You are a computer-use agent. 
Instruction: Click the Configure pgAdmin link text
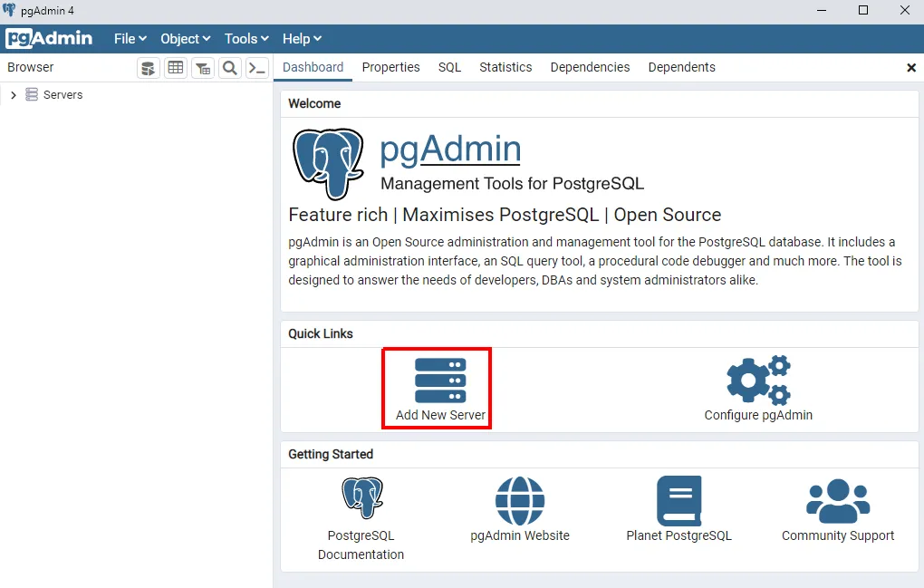[758, 415]
